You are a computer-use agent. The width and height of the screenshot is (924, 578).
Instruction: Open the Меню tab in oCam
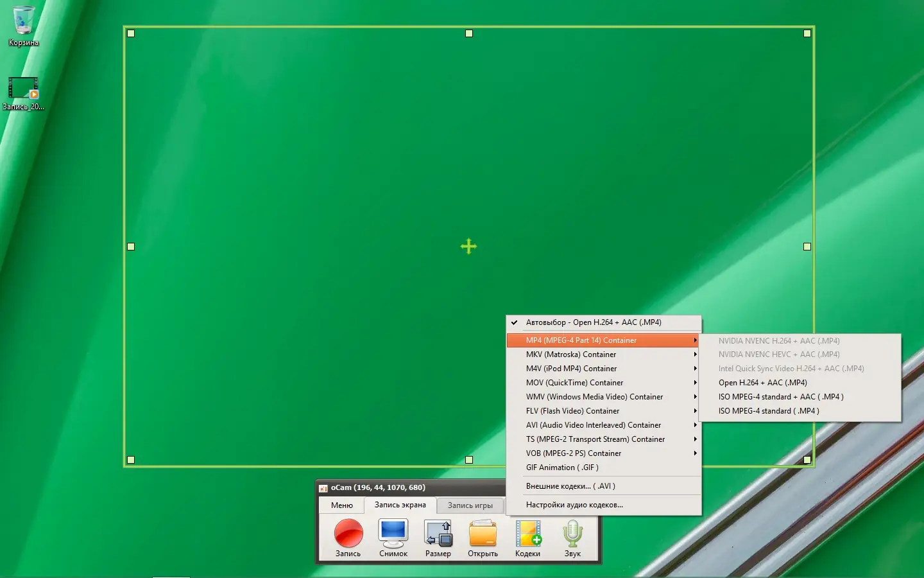point(342,505)
